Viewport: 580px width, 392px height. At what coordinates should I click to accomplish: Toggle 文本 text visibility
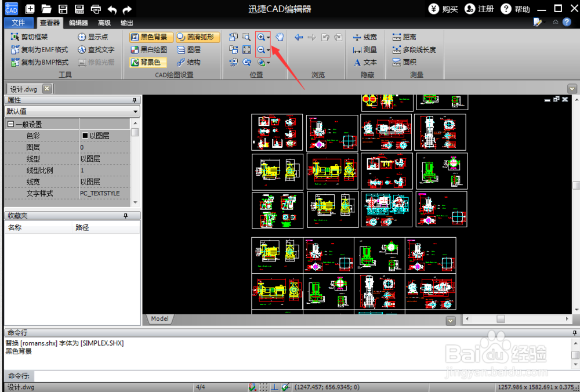tap(365, 62)
